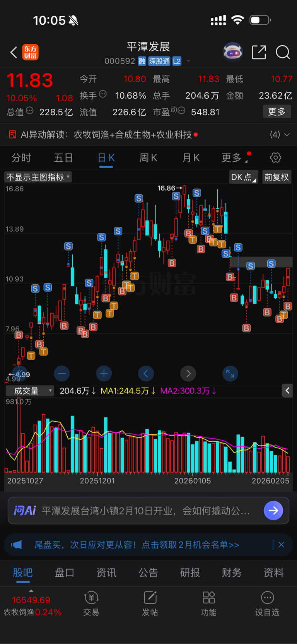Expand AI异动解读 (4) chevron
The image size is (297, 644).
pos(287,135)
